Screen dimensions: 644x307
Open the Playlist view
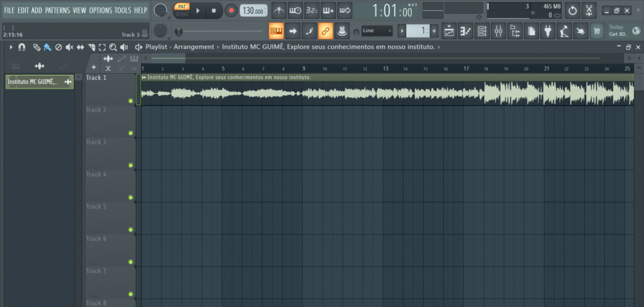[450, 31]
